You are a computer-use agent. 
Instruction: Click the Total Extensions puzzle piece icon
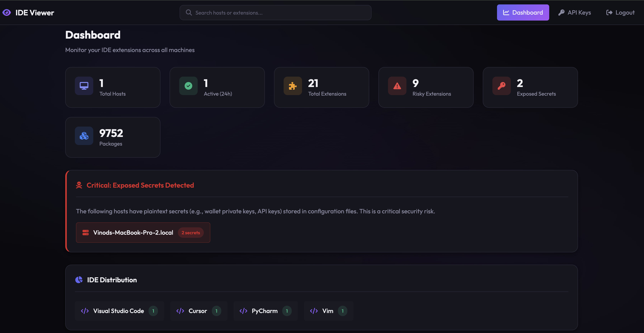292,86
